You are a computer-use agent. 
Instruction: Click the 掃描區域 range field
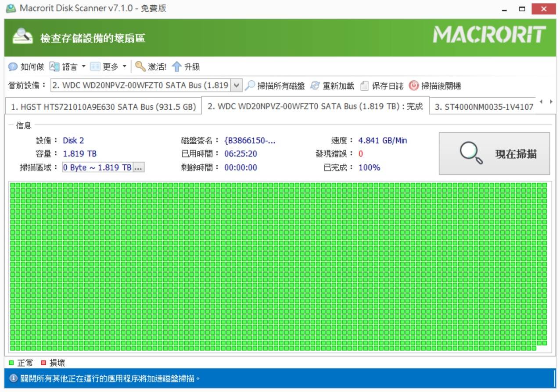tap(97, 167)
